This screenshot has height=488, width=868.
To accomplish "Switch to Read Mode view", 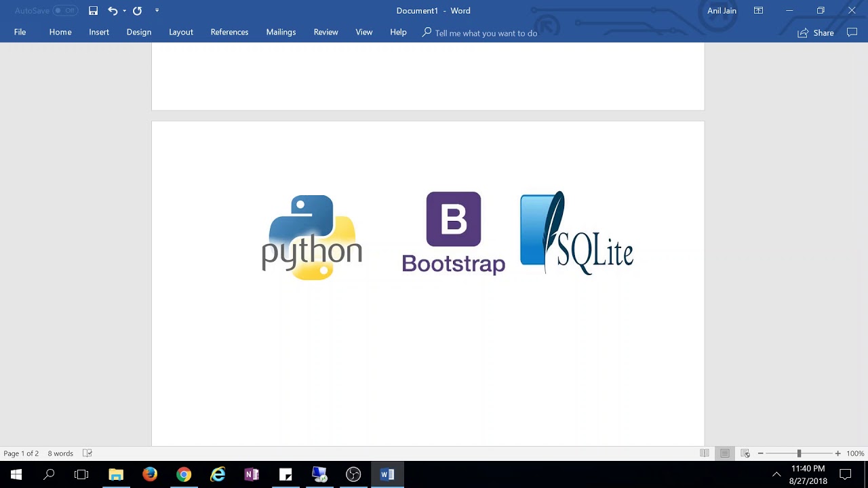I will 705,453.
